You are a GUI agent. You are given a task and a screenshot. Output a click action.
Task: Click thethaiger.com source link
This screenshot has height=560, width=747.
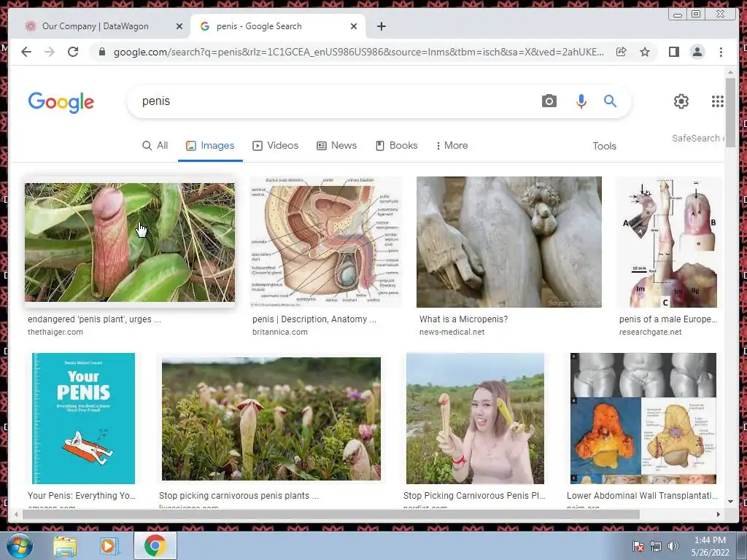55,332
